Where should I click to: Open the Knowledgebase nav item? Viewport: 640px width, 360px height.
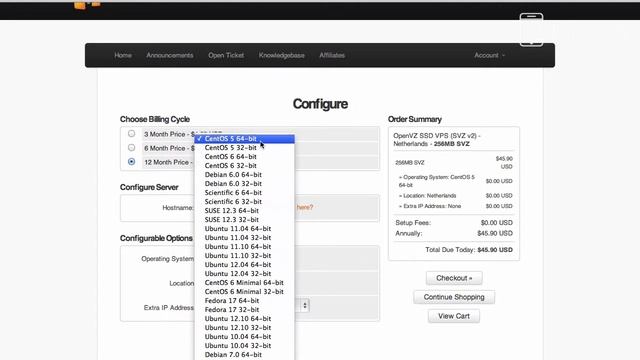pyautogui.click(x=282, y=55)
